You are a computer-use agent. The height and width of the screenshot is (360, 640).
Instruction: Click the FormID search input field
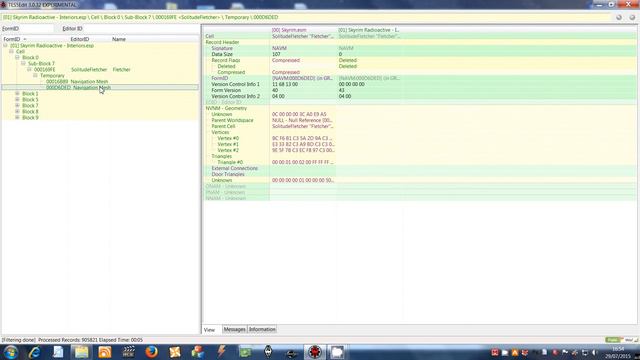tap(37, 29)
